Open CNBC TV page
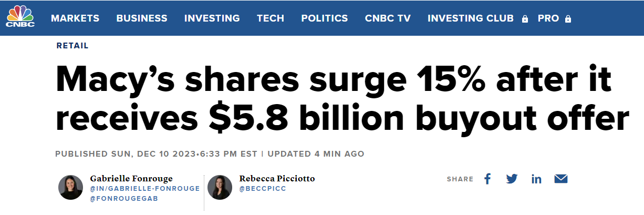Viewport: 644px width, 215px height. pyautogui.click(x=388, y=18)
